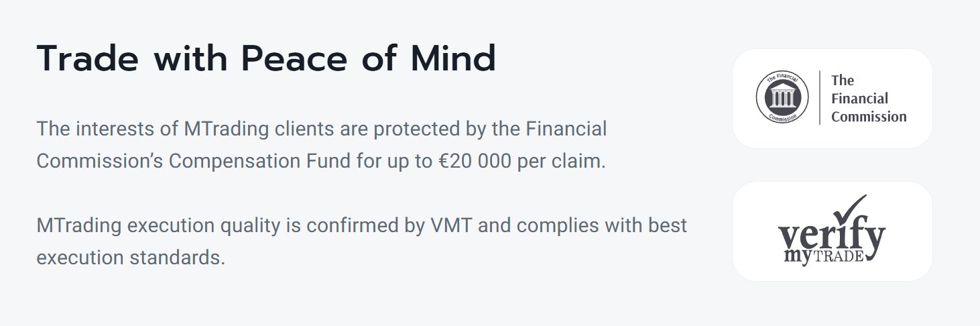Click the word "Peace" in the heading
Image resolution: width=980 pixels, height=326 pixels.
[x=294, y=59]
